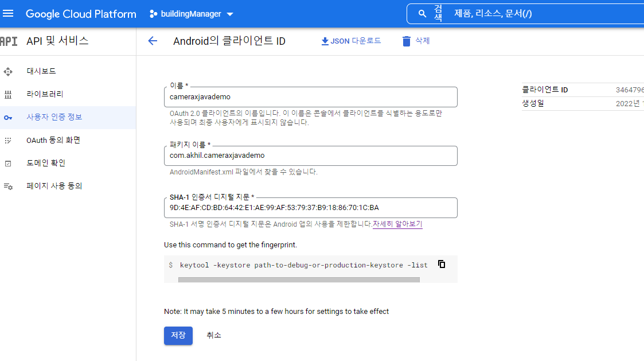Click the API 및 서비스 sidebar heading
The width and height of the screenshot is (644, 361).
coord(57,41)
